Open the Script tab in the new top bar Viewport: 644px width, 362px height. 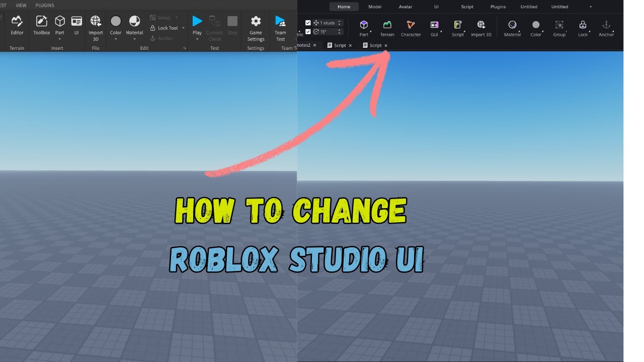(467, 7)
